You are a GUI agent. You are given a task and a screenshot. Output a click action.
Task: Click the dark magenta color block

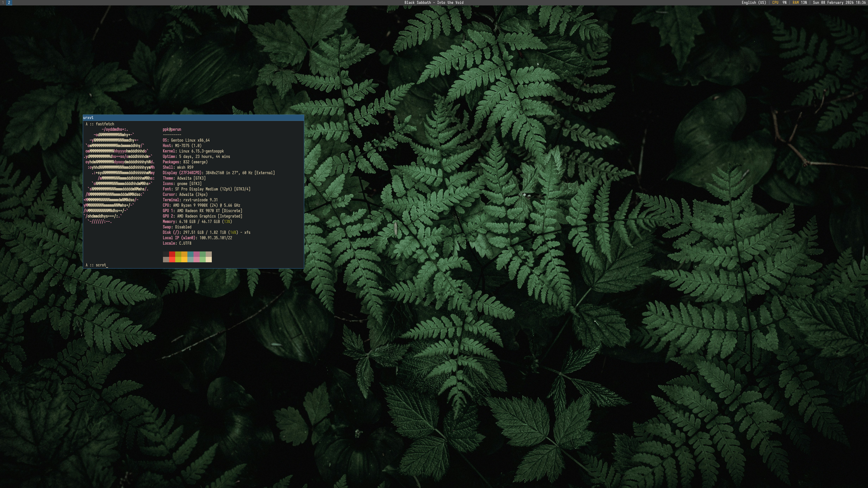(196, 254)
